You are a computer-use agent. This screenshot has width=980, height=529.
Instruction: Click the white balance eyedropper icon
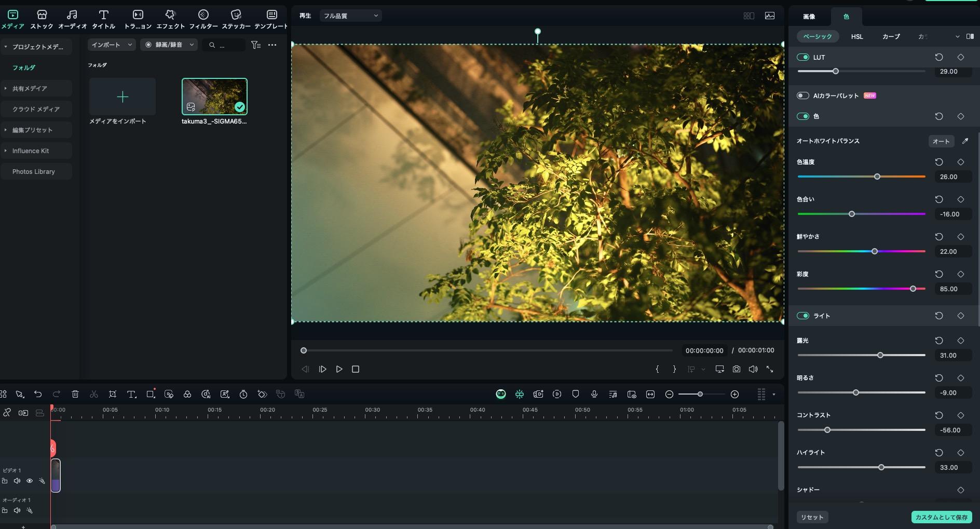coord(965,141)
